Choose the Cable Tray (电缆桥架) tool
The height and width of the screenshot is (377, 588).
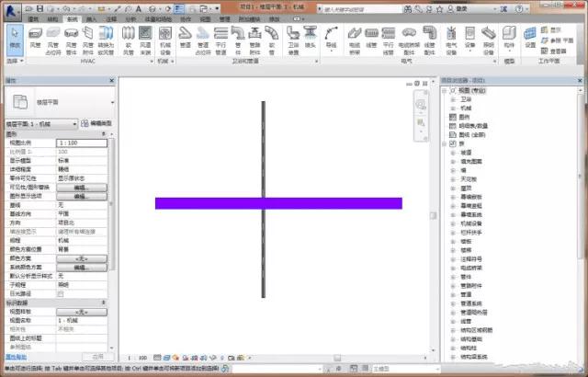[355, 40]
